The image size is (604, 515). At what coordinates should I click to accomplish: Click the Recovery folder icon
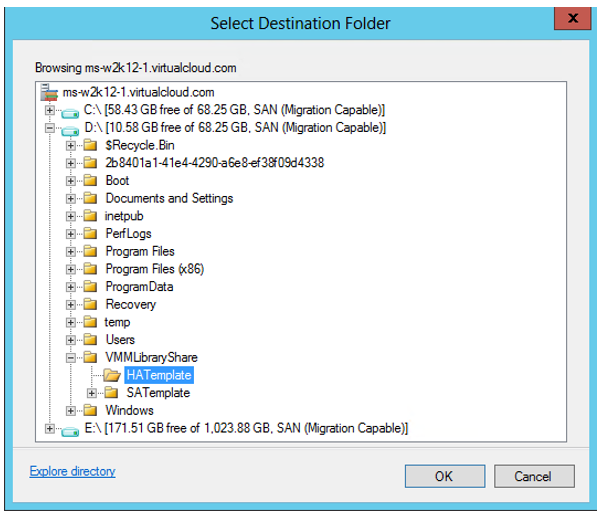click(90, 304)
